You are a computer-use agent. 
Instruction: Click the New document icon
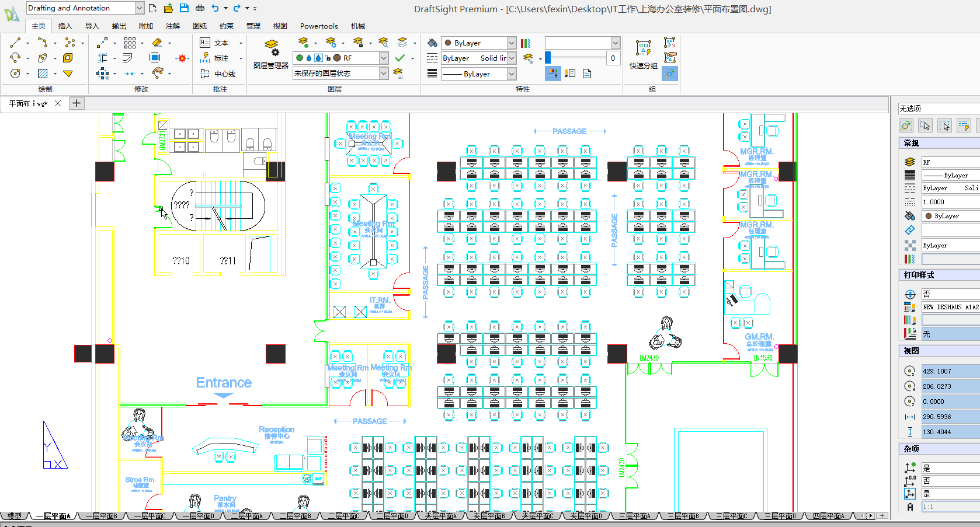click(152, 8)
